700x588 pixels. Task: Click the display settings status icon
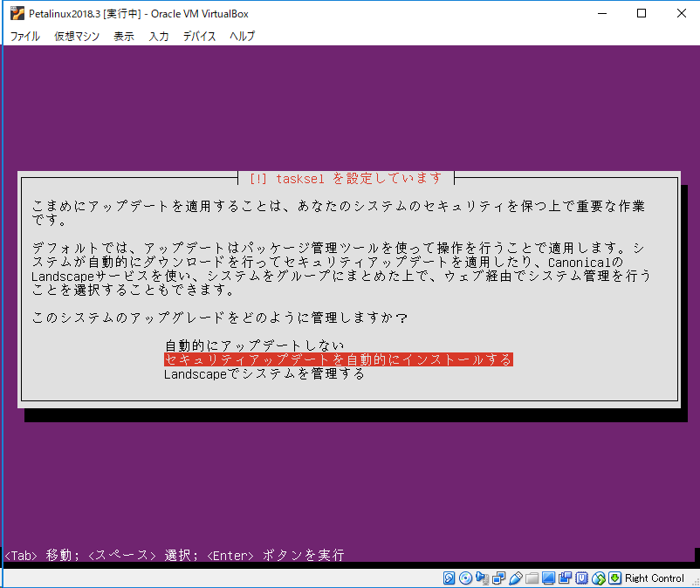point(548,578)
